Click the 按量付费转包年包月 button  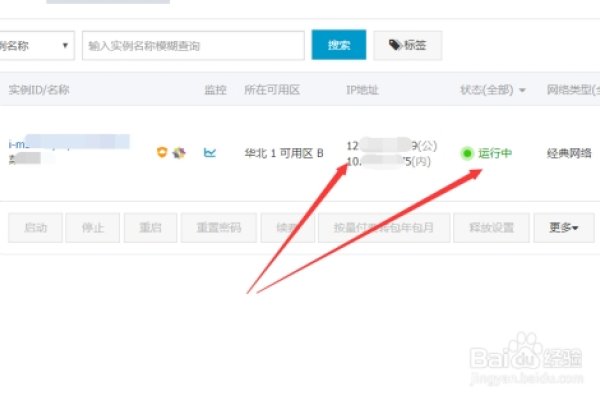(x=384, y=228)
